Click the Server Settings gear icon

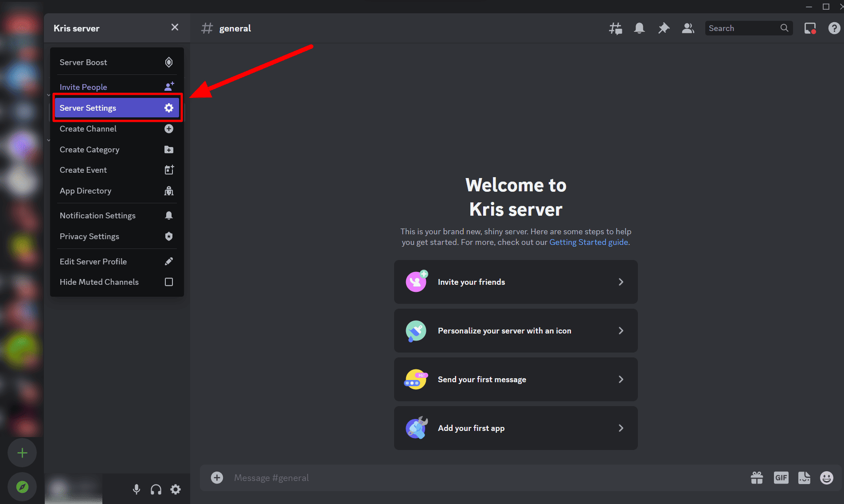pos(169,108)
